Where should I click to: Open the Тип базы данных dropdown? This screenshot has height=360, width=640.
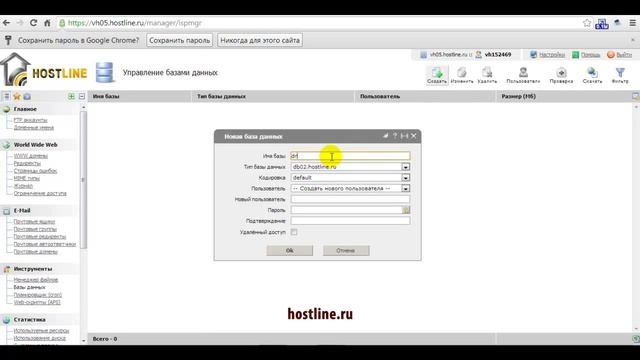tap(350, 167)
